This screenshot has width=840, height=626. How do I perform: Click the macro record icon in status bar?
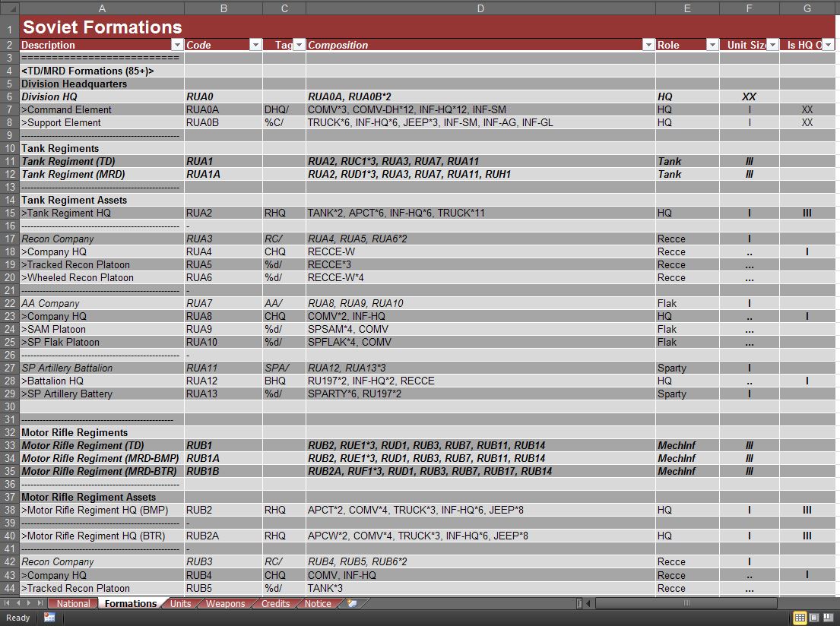click(49, 618)
